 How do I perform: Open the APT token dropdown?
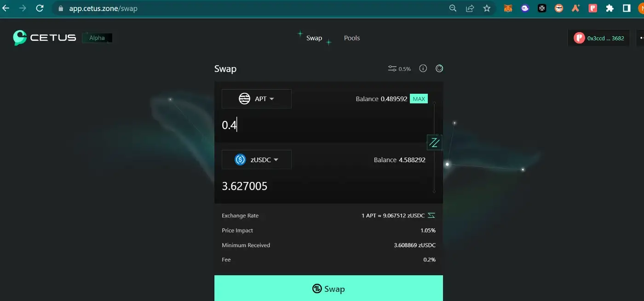coord(256,99)
